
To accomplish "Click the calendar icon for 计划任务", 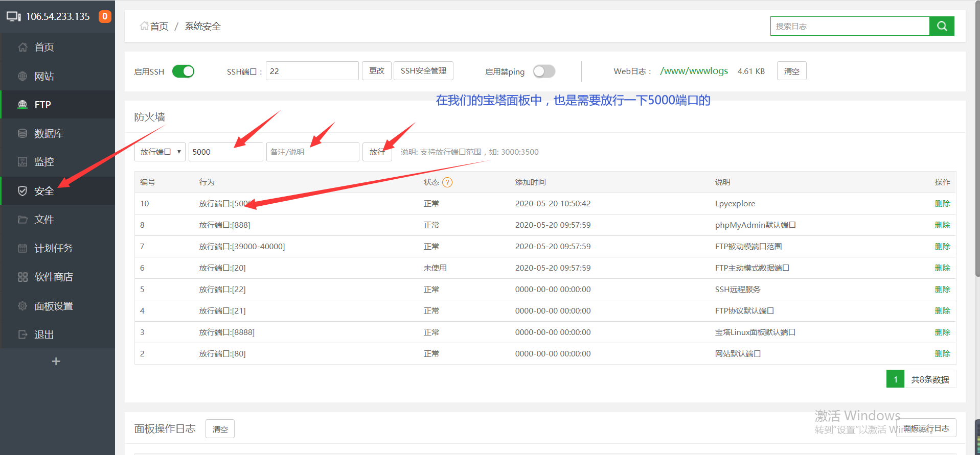I will click(x=22, y=248).
